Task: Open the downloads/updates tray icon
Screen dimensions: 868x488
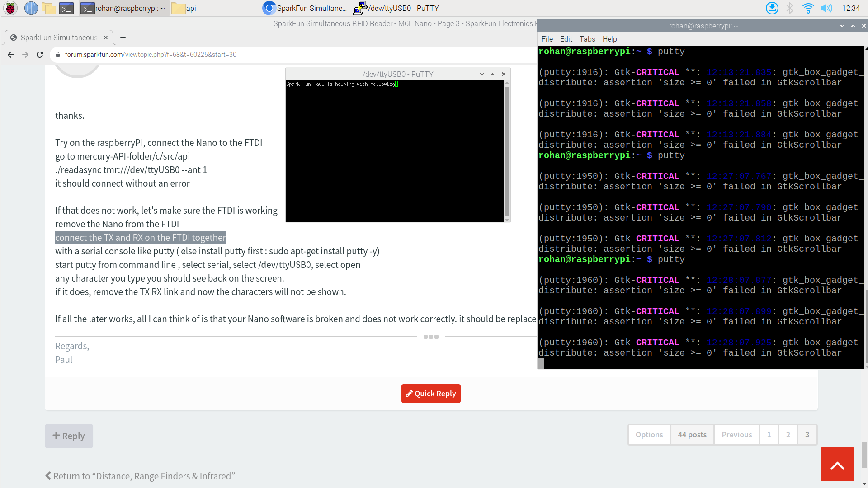Action: (x=772, y=8)
